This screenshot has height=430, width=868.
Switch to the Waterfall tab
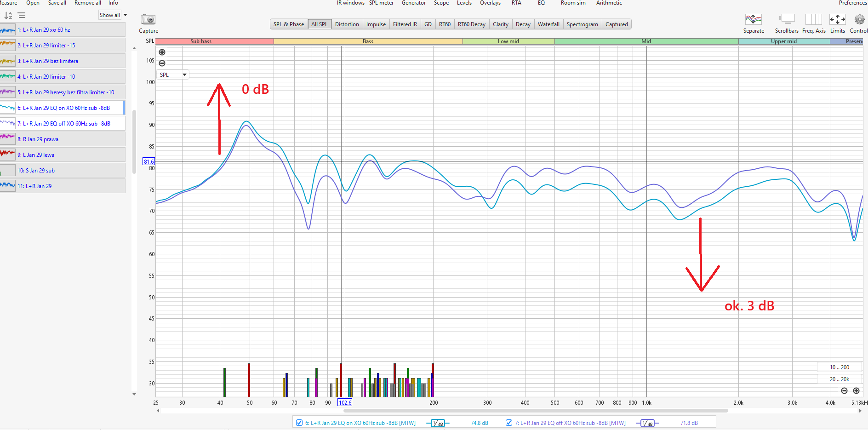click(x=548, y=24)
